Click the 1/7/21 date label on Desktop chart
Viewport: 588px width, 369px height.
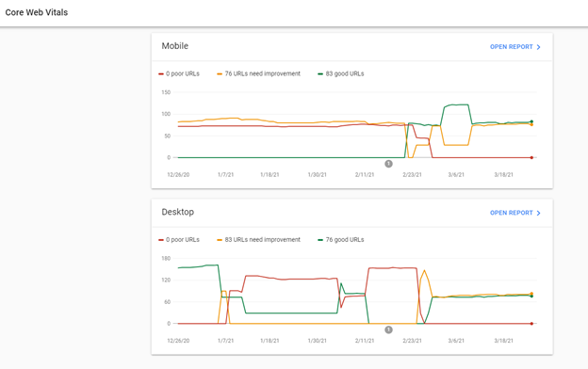click(x=226, y=341)
